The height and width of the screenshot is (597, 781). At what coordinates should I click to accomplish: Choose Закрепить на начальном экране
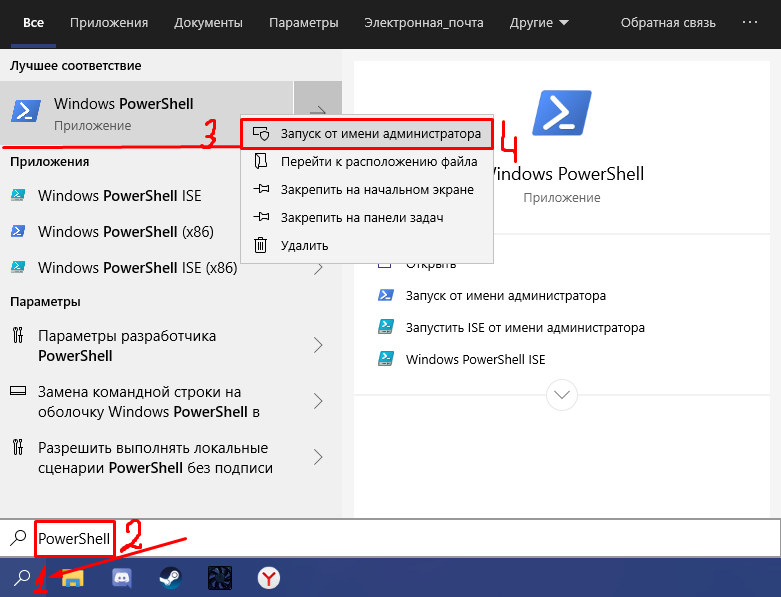click(x=367, y=189)
